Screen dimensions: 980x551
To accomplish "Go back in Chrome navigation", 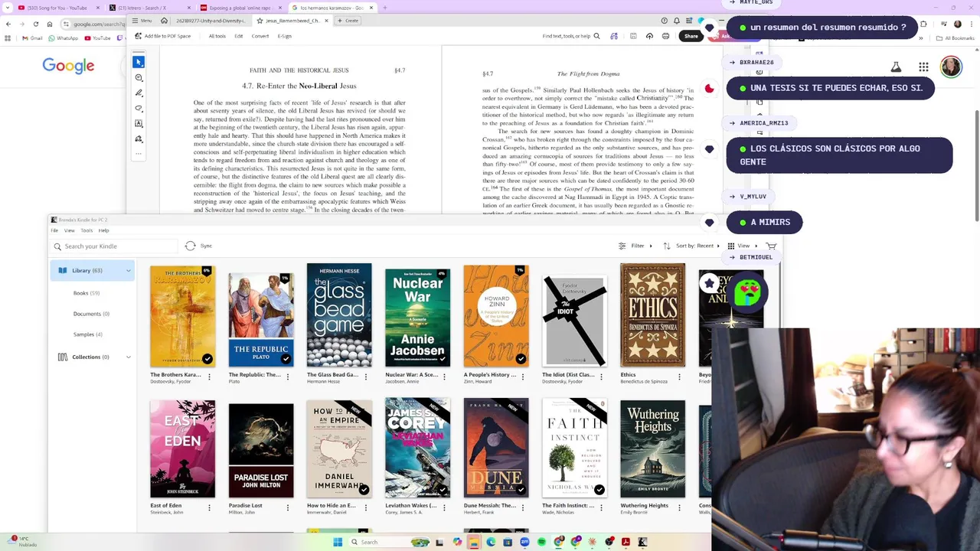I will coord(8,24).
